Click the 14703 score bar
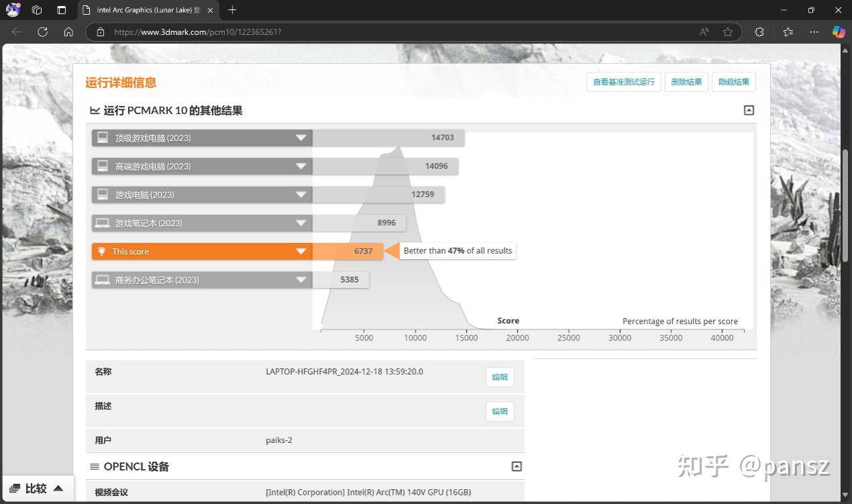 point(389,138)
